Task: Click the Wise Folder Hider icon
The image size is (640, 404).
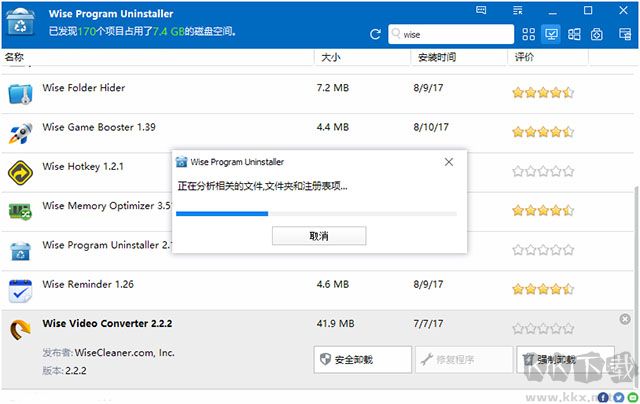Action: pos(20,94)
